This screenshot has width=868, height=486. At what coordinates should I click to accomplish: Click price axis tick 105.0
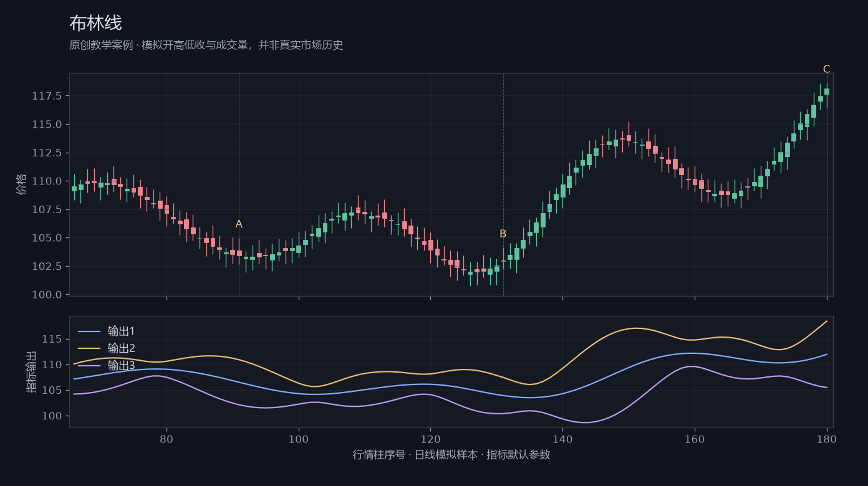coord(47,238)
